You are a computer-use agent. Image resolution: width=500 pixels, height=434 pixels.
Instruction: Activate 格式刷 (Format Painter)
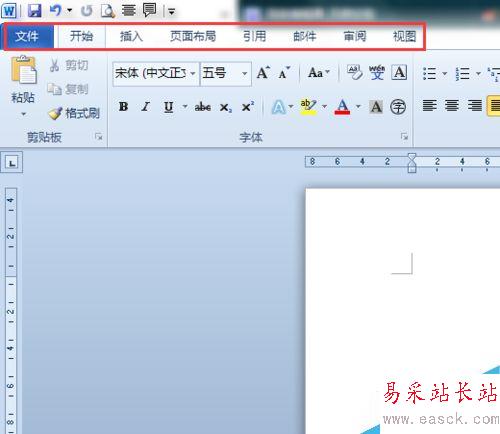tap(74, 113)
